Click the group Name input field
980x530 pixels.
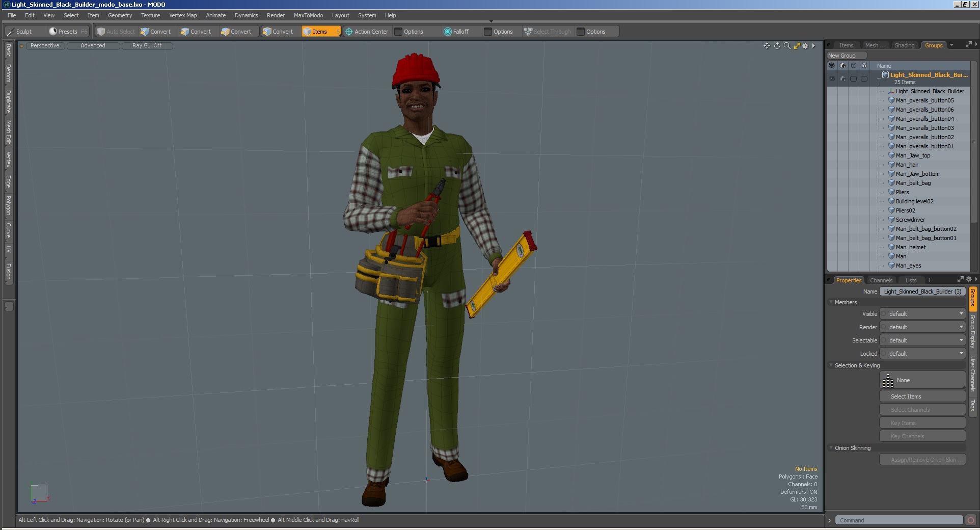coord(922,291)
